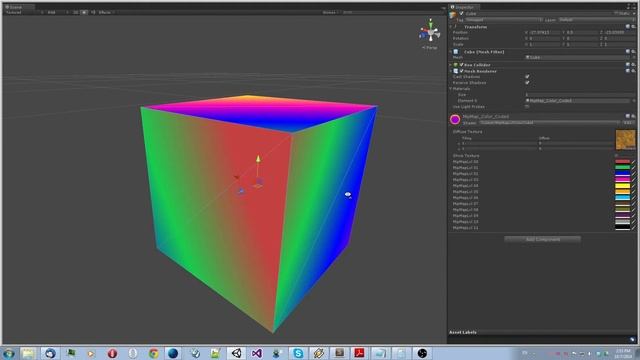Click the Diffuse Texture thumbnail
The width and height of the screenshot is (640, 360).
[625, 140]
